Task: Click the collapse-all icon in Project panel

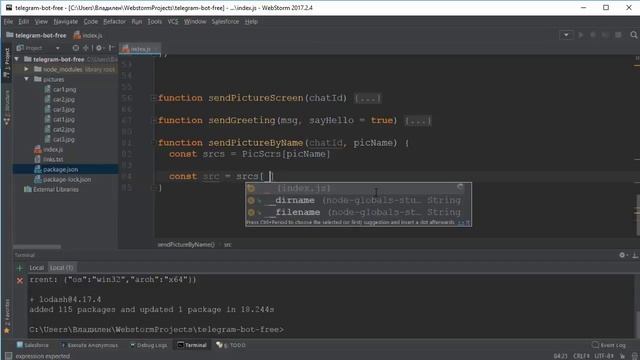Action: 86,48
